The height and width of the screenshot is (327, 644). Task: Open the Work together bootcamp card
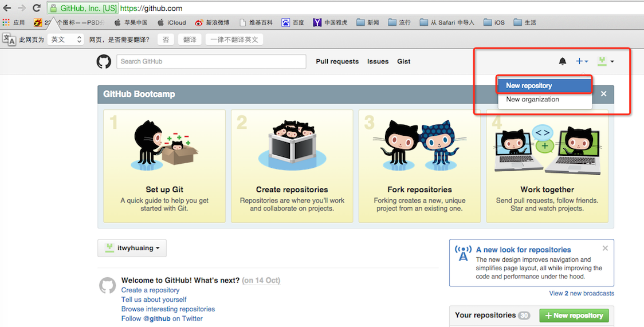(x=547, y=166)
